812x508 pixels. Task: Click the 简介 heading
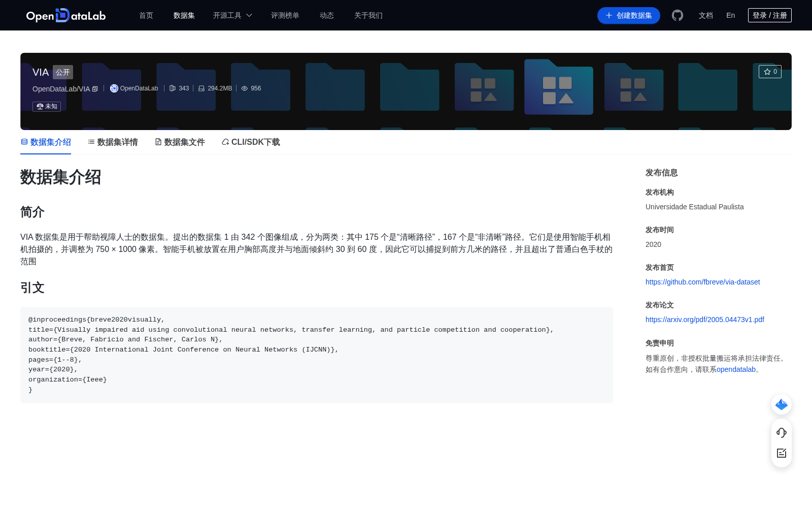(32, 212)
